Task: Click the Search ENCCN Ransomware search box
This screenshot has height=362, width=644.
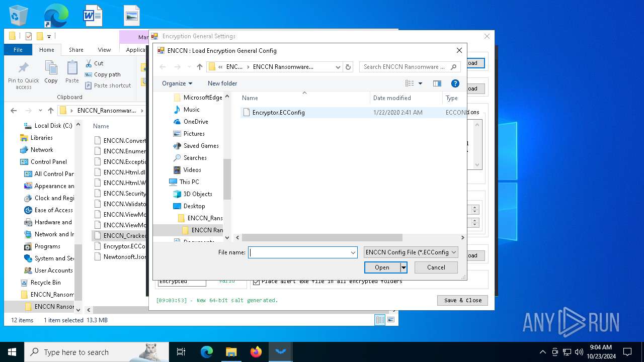Action: 410,67
